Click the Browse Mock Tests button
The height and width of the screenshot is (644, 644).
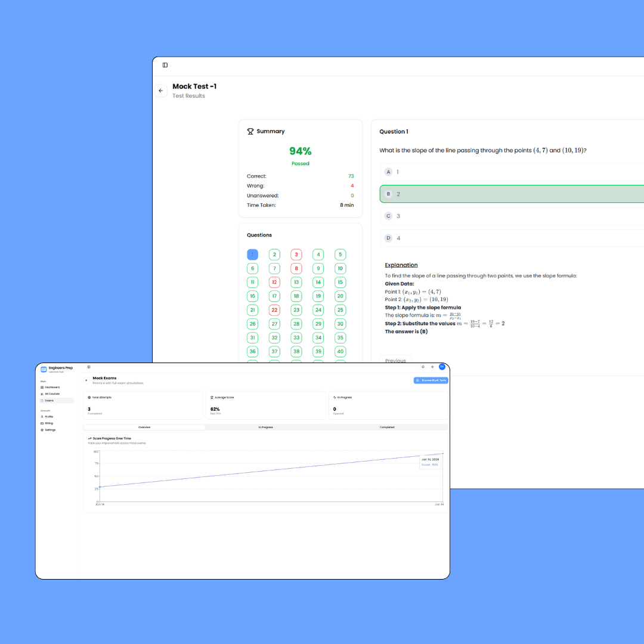click(431, 380)
